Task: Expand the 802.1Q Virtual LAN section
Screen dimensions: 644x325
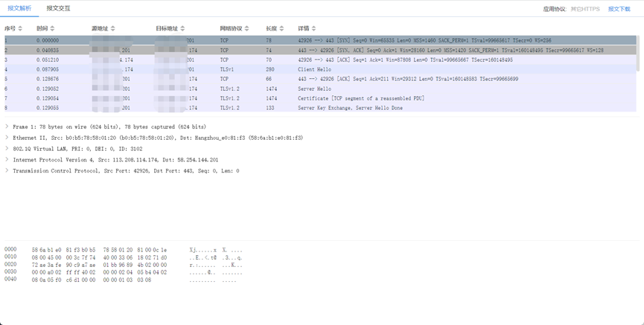Action: click(x=7, y=149)
